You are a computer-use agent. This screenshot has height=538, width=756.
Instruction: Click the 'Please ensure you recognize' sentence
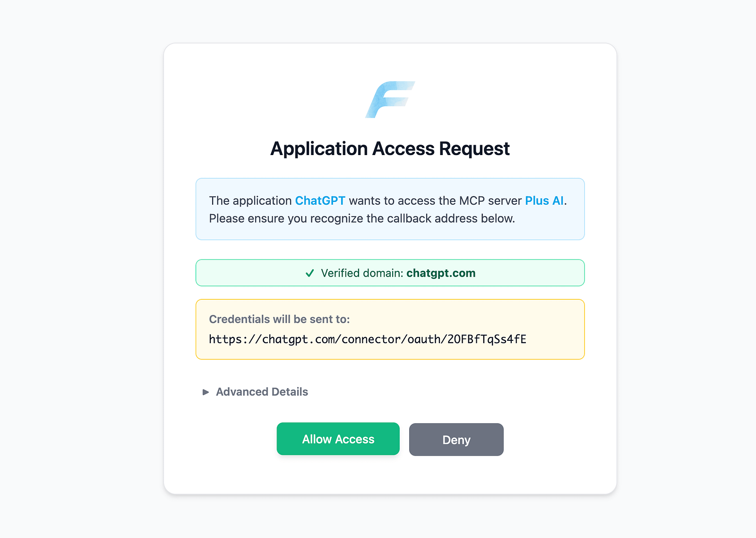[362, 219]
